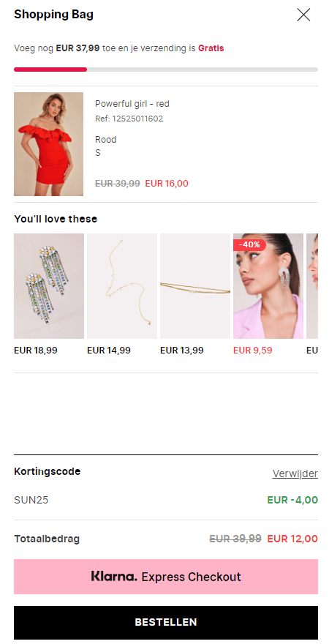This screenshot has height=644, width=329.
Task: Click the EUR 18,99 price label
Action: [36, 351]
